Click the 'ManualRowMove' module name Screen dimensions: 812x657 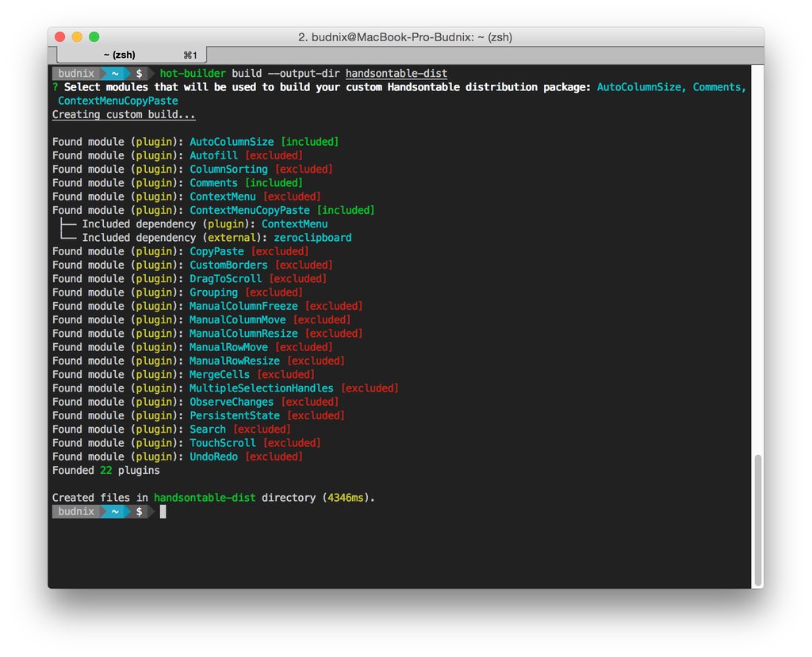point(228,347)
